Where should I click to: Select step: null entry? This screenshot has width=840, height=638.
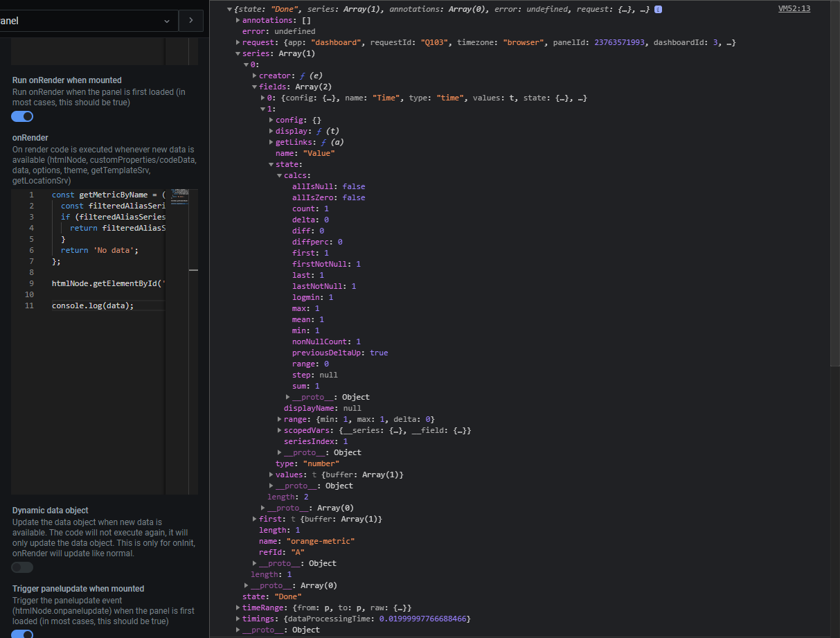(x=315, y=375)
